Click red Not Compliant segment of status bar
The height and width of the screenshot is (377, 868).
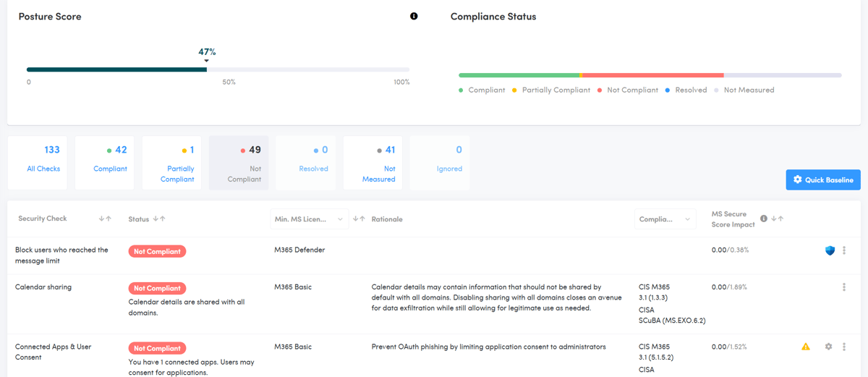(x=653, y=75)
